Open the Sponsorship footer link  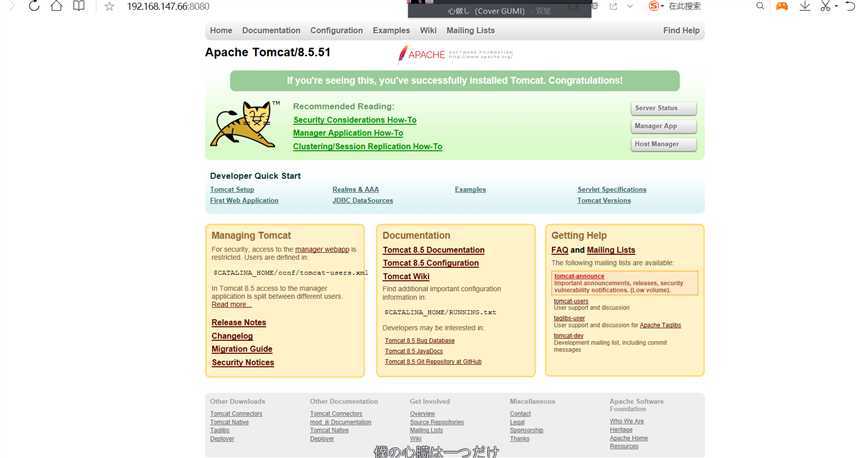pyautogui.click(x=526, y=430)
